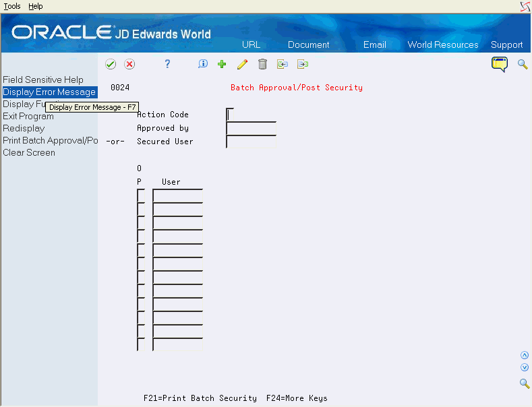Image resolution: width=532 pixels, height=407 pixels.
Task: Click the scroll down arrow icon
Action: click(525, 368)
